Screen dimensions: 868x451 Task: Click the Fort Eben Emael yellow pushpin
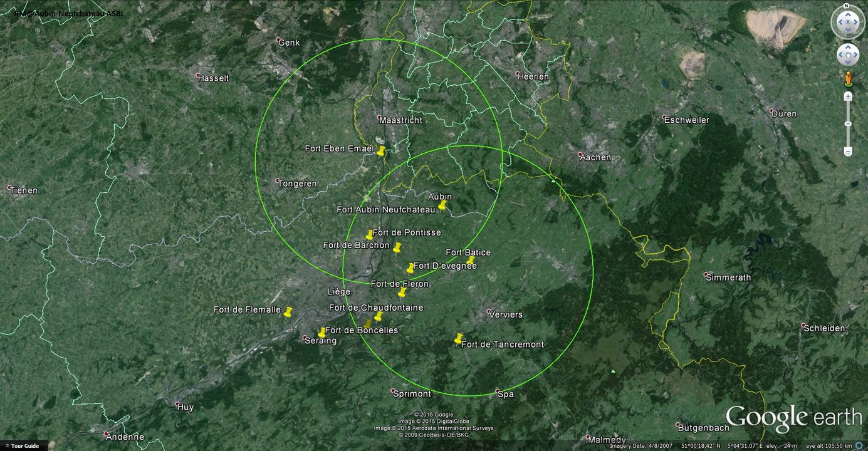[x=381, y=150]
